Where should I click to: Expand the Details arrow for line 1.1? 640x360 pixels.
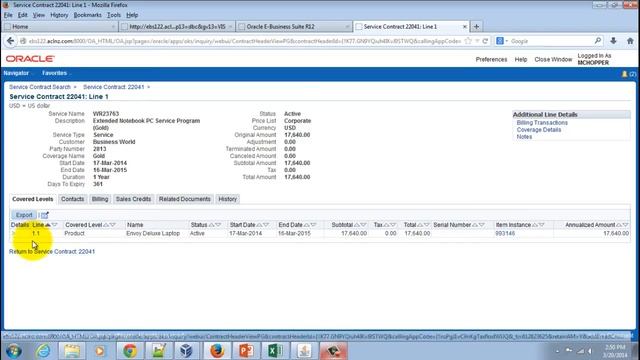click(14, 233)
